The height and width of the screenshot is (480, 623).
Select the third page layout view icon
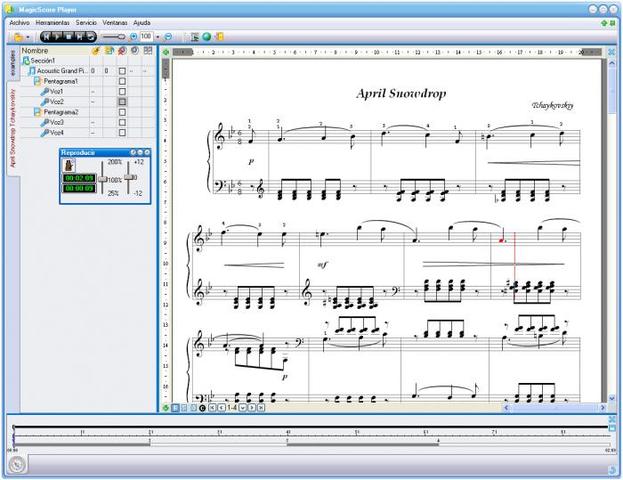193,408
